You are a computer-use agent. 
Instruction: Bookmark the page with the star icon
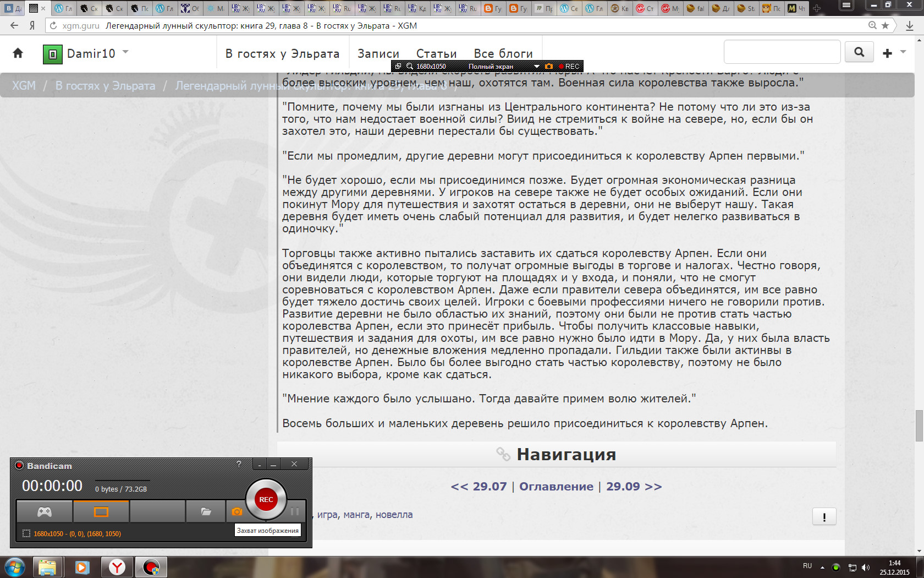(x=885, y=25)
